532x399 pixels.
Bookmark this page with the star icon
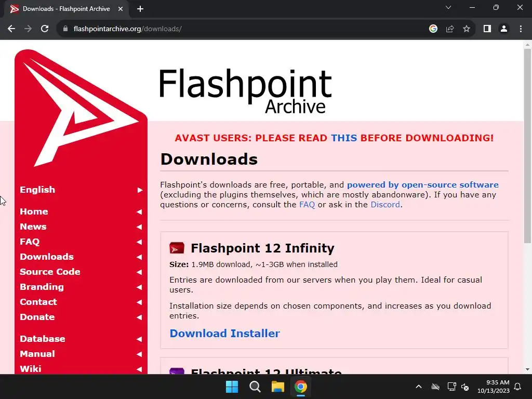pyautogui.click(x=467, y=29)
